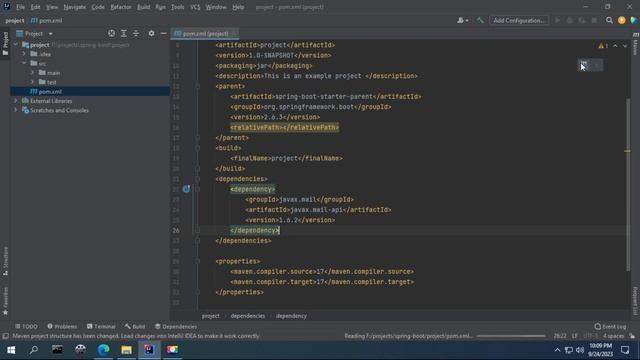Screen dimensions: 640x360
Task: Click the Run with Coverage icon
Action: (x=582, y=20)
